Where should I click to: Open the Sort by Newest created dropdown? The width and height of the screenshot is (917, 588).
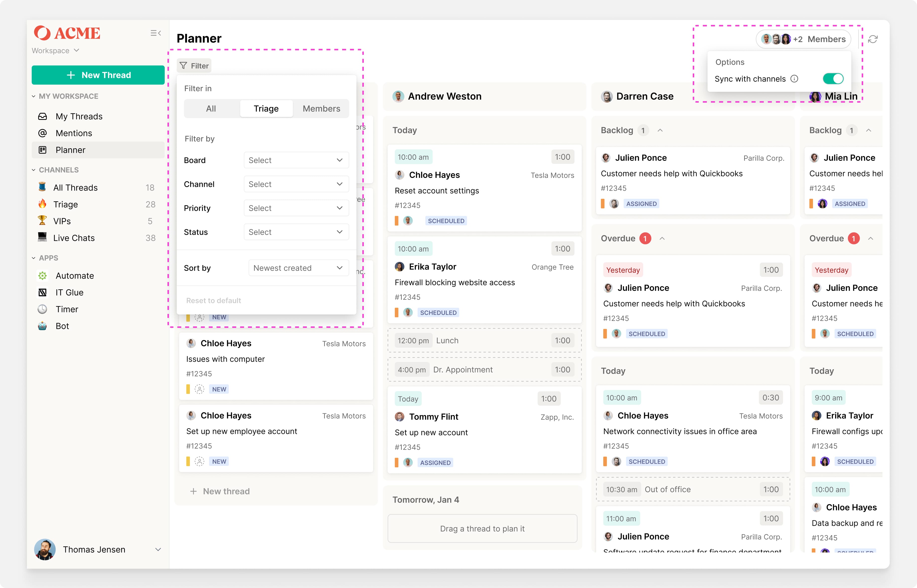point(298,268)
